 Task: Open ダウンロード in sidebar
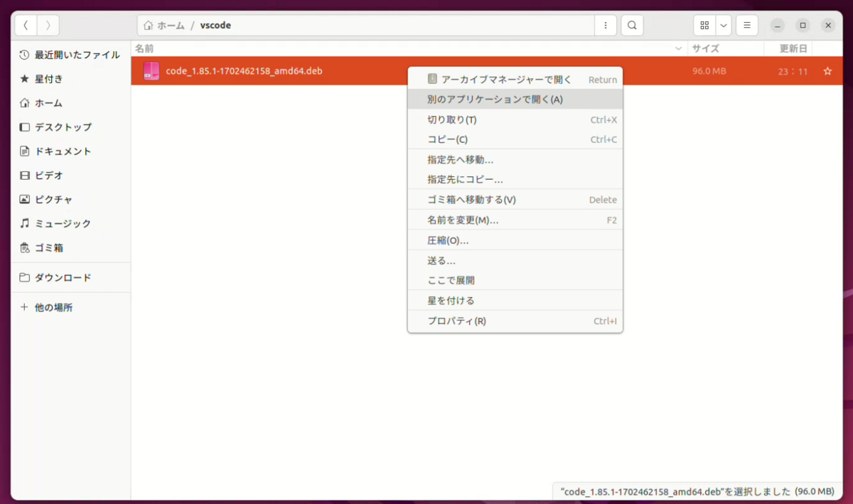click(x=70, y=278)
